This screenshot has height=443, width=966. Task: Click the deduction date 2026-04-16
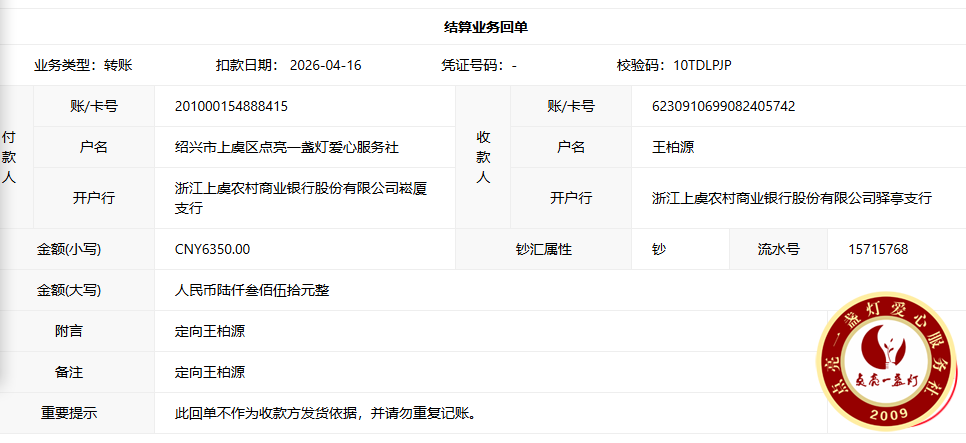click(325, 65)
